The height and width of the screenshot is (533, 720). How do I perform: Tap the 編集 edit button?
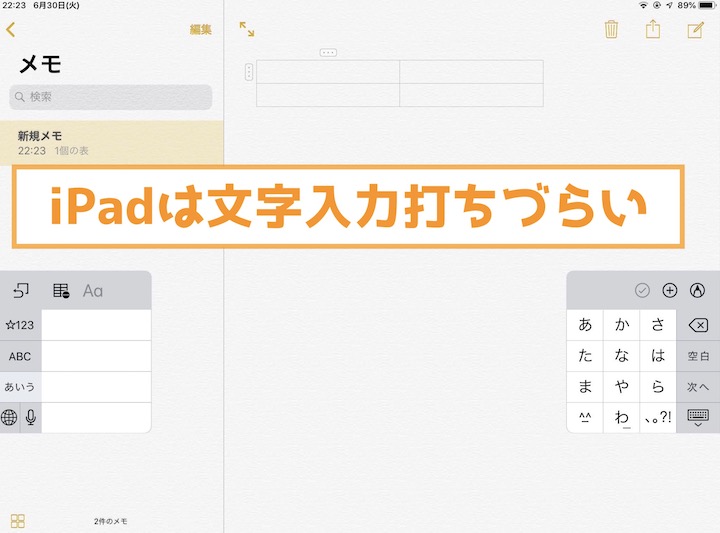pyautogui.click(x=201, y=30)
